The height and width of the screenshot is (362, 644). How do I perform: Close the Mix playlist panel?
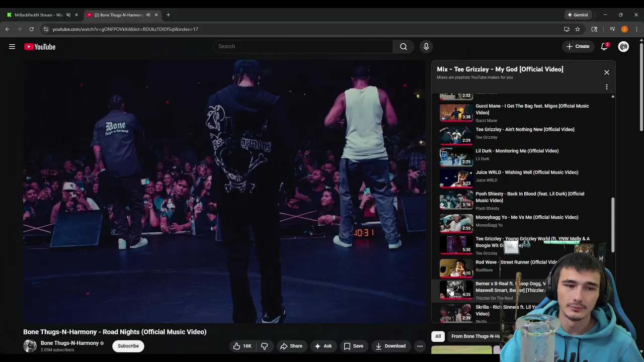(x=607, y=72)
